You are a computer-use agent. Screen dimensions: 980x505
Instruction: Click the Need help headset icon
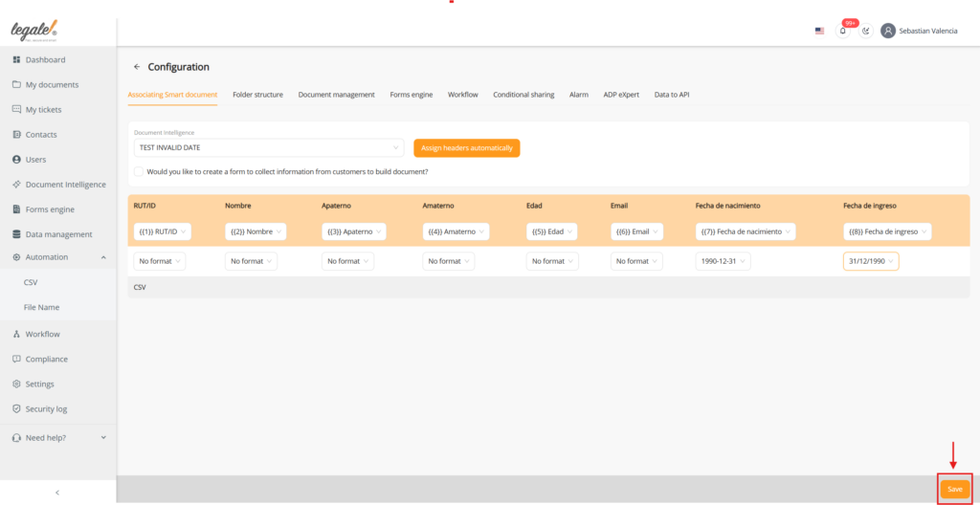(x=17, y=438)
